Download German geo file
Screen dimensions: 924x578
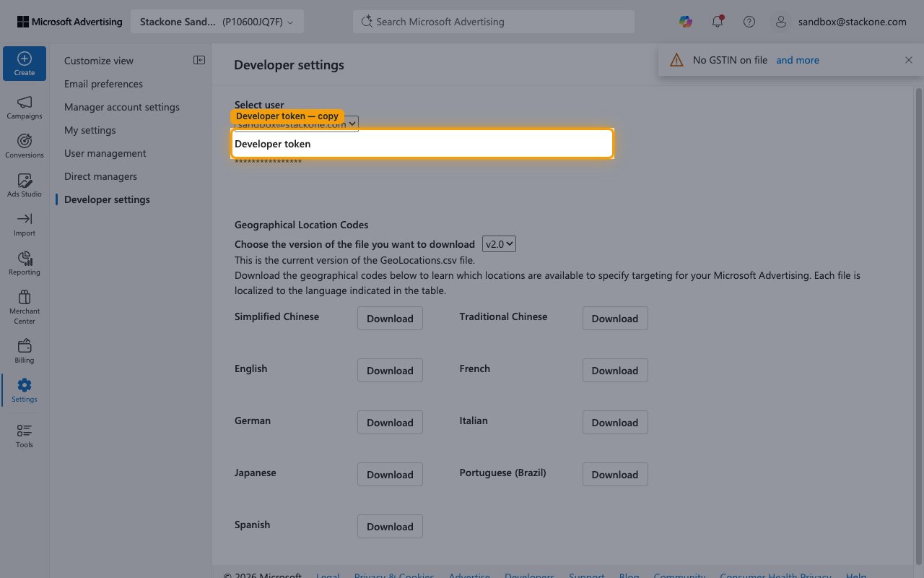coord(390,422)
